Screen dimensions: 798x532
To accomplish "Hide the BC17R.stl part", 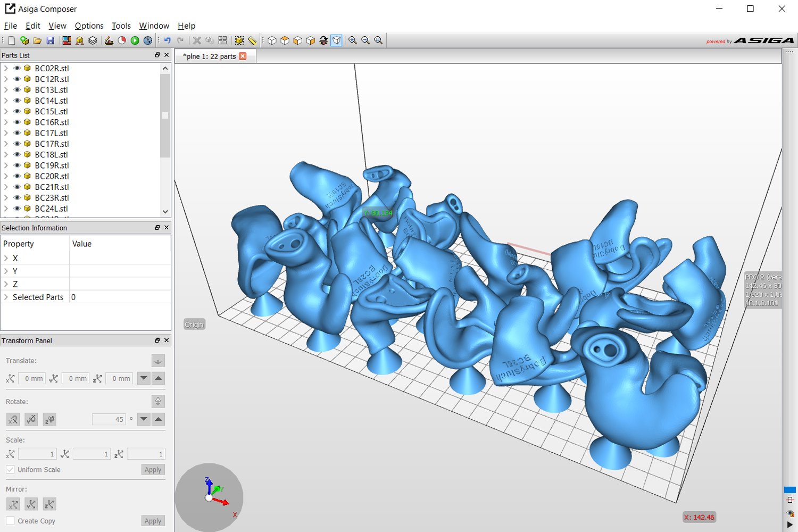I will pyautogui.click(x=17, y=144).
